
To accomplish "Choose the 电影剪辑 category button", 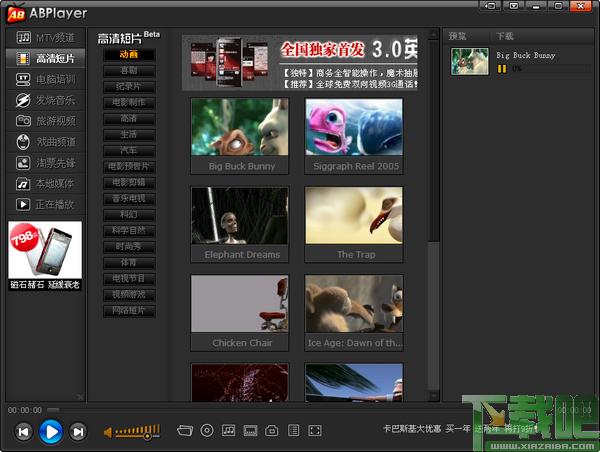I will coord(129,183).
